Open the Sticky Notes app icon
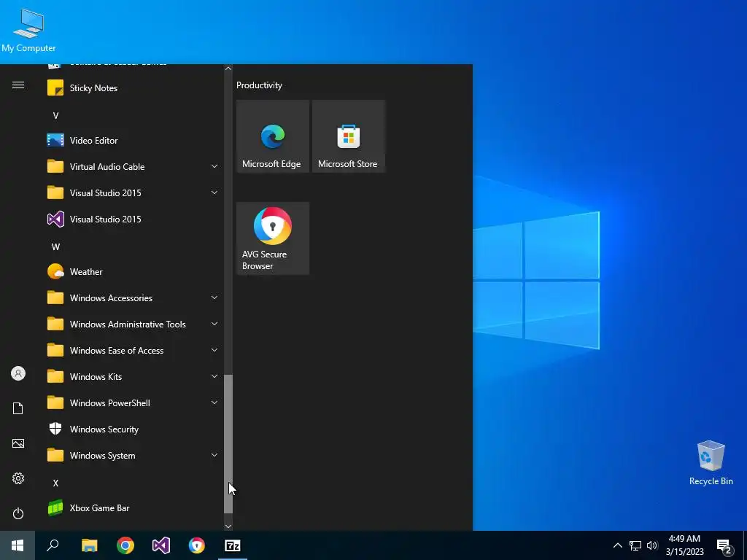747x560 pixels. 55,87
